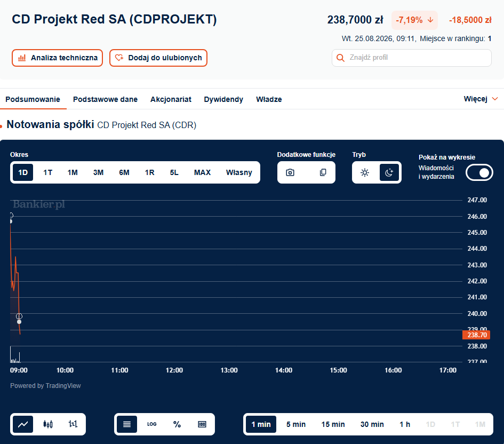Image resolution: width=504 pixels, height=444 pixels.
Task: Select 1 h interval
Action: (x=405, y=424)
